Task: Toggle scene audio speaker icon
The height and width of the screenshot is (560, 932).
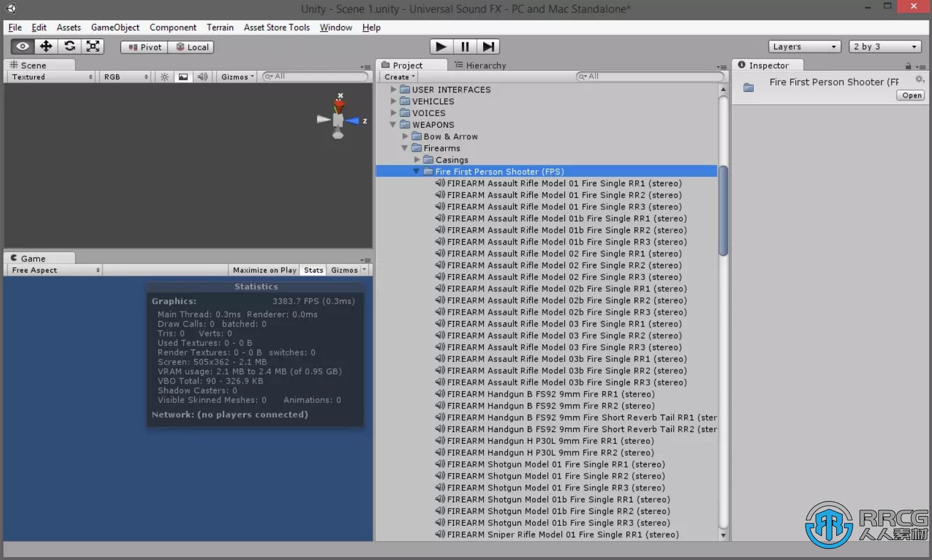Action: pyautogui.click(x=202, y=77)
